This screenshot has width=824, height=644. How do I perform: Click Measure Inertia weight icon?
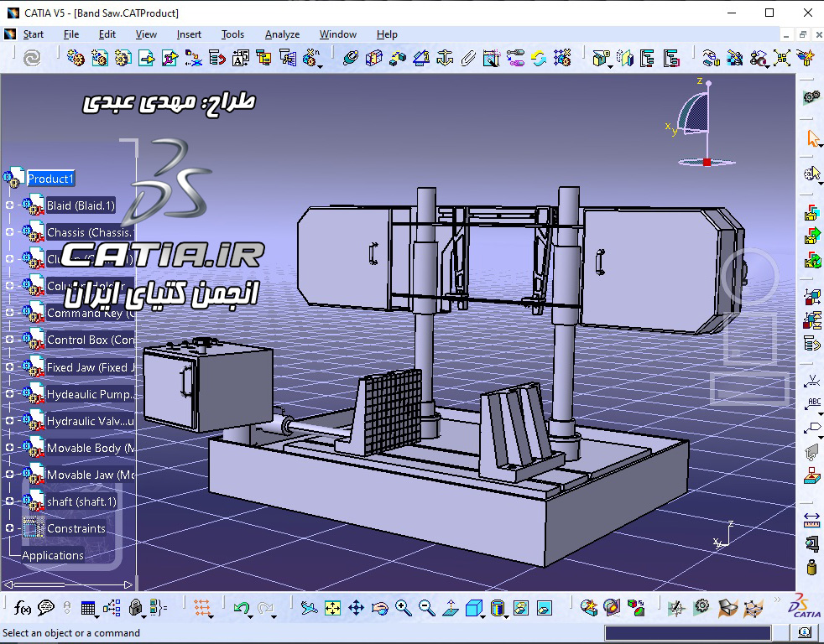[x=811, y=568]
